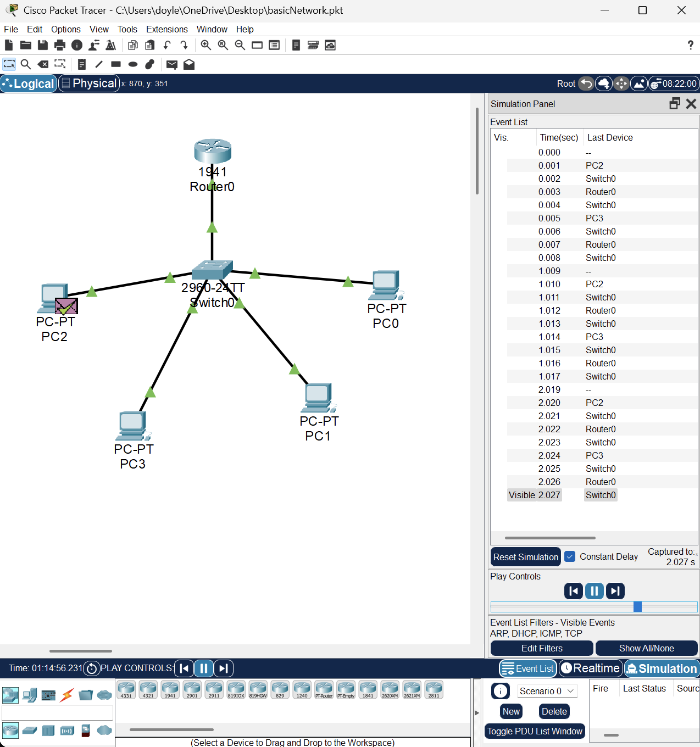
Task: Pause playback in Simulation Panel play controls
Action: click(x=595, y=591)
